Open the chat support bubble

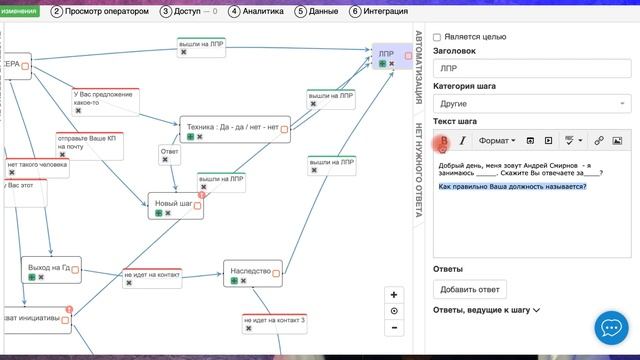[x=611, y=328]
